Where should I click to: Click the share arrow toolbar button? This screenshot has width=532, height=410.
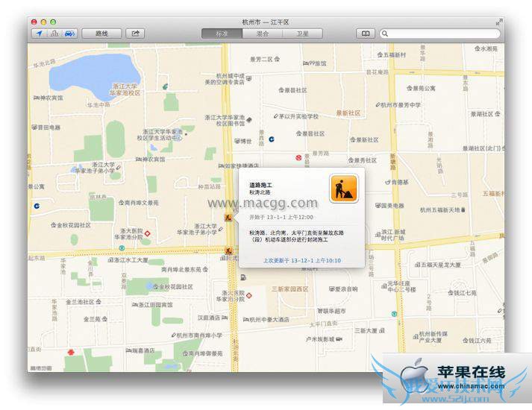(135, 34)
